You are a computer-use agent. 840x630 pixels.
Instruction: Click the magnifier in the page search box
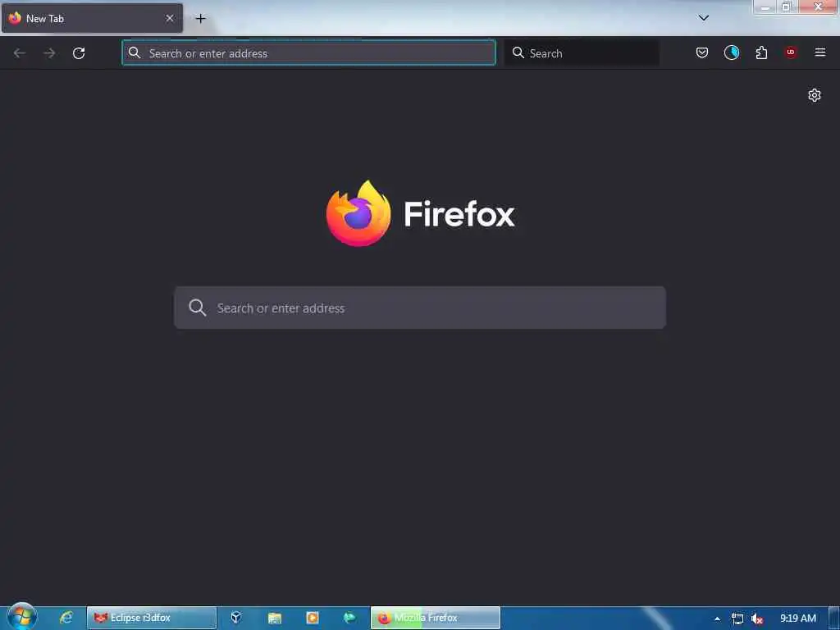click(x=197, y=308)
